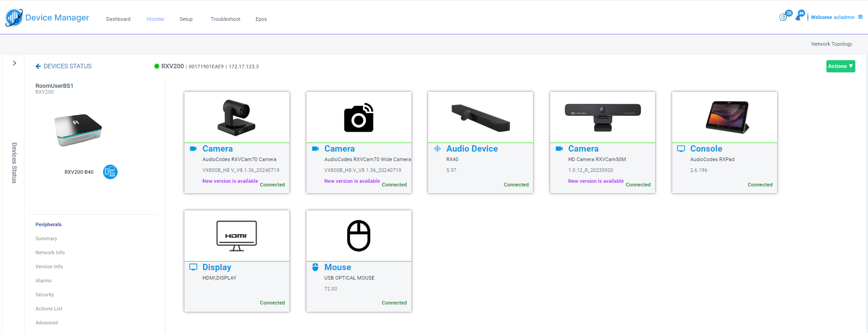Screen dimensions: 868x333
Task: Click the video icon on HD Camera RXVCam50M card
Action: (x=559, y=149)
